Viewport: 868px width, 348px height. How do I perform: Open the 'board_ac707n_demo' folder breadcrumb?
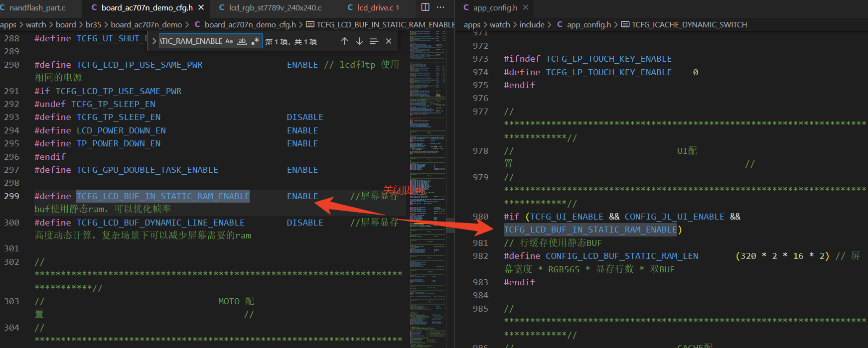[146, 24]
